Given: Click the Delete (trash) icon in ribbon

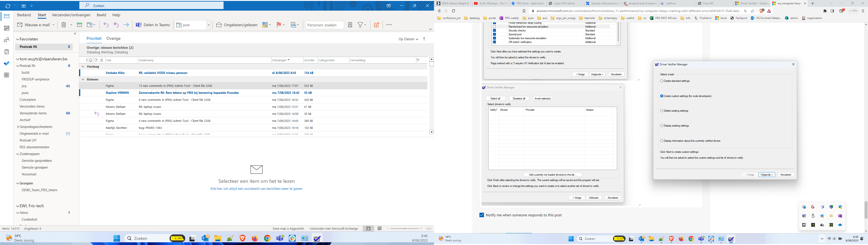Looking at the screenshot, I should click(64, 25).
